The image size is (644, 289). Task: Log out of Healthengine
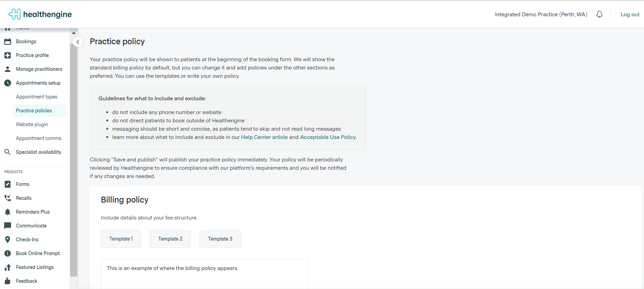coord(630,15)
